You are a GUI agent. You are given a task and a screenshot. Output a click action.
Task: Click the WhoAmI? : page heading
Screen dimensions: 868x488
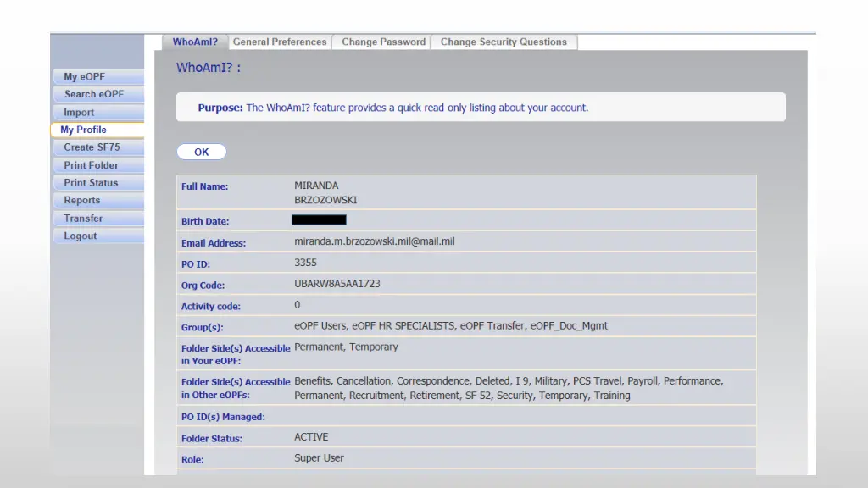pyautogui.click(x=209, y=68)
